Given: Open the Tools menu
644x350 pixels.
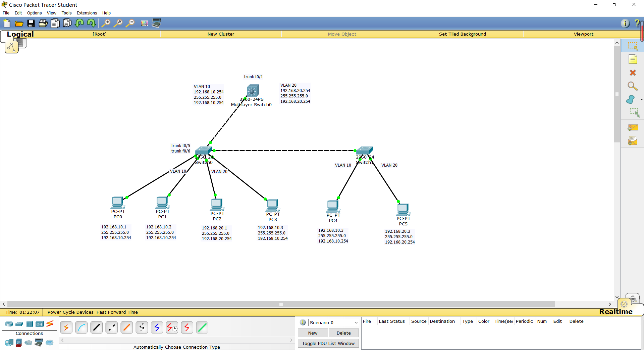Looking at the screenshot, I should [66, 13].
